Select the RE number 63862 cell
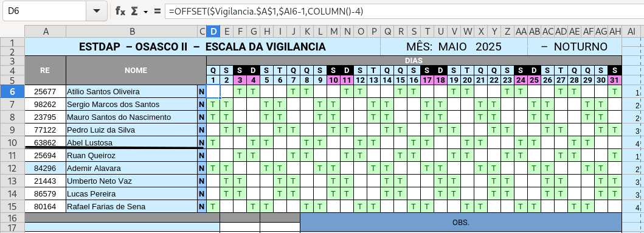The height and width of the screenshot is (233, 644). tap(45, 142)
